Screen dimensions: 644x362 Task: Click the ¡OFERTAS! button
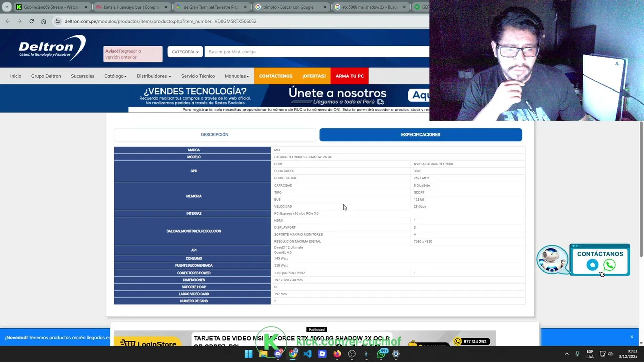click(x=314, y=76)
